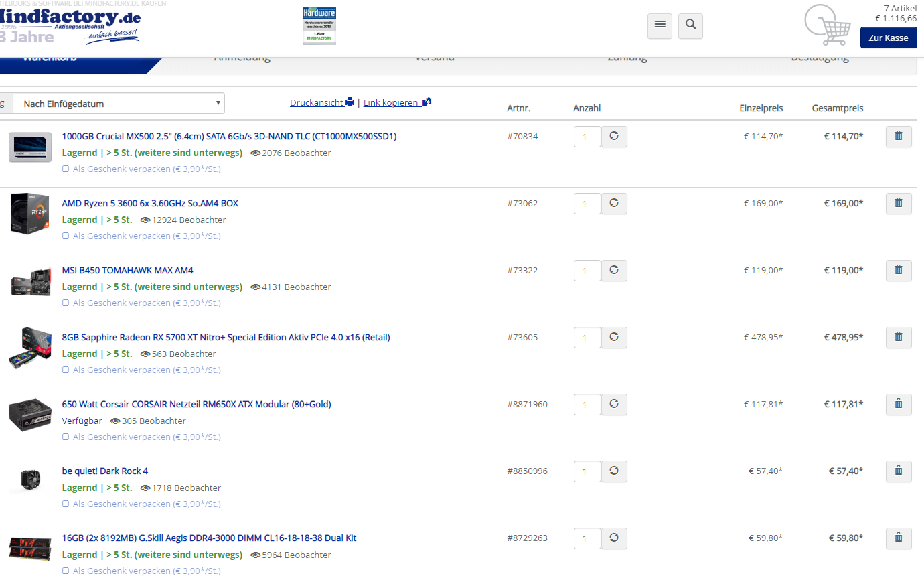The image size is (924, 584).
Task: Tick gift wrap for AMD Ryzen 5 3600
Action: point(66,236)
